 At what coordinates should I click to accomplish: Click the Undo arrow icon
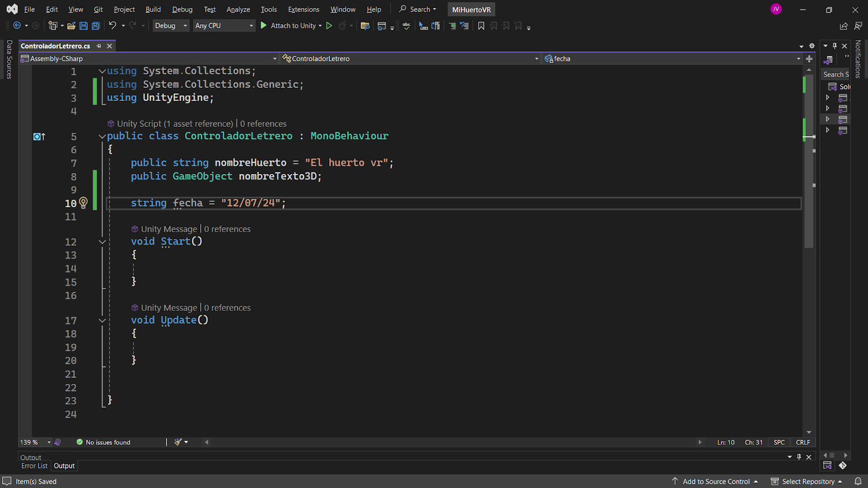click(112, 25)
